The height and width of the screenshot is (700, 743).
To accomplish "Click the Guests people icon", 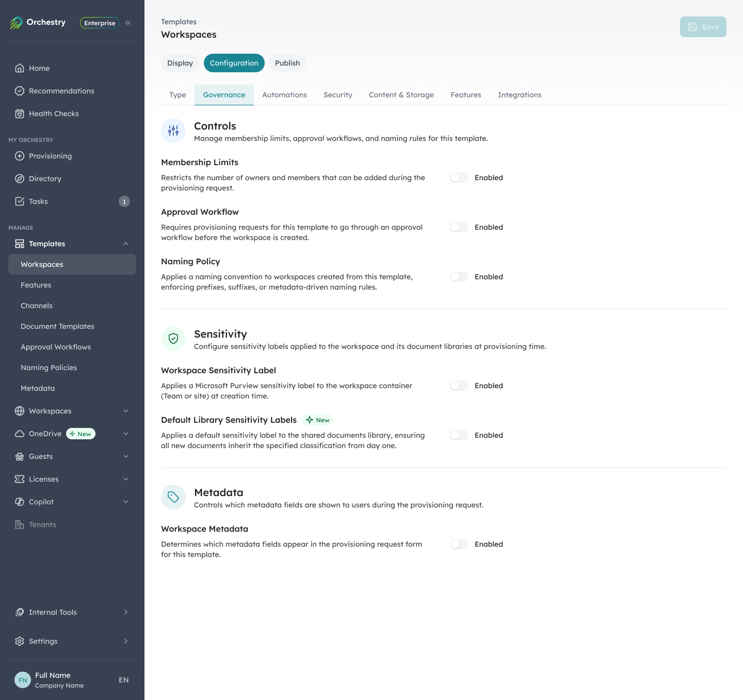I will tap(20, 456).
